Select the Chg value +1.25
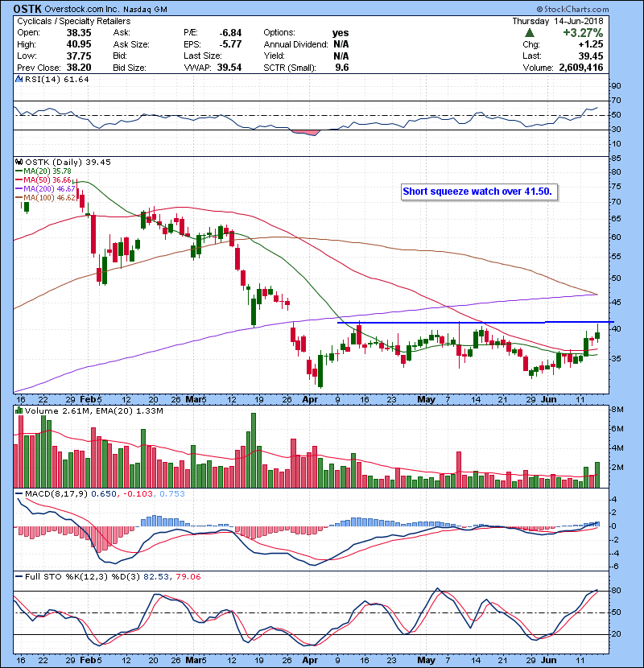This screenshot has width=644, height=668. 591,44
